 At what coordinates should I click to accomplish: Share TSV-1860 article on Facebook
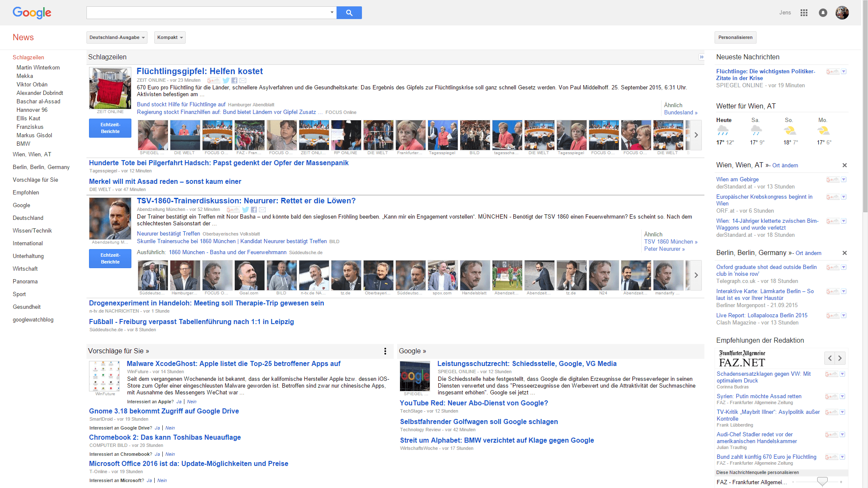254,210
